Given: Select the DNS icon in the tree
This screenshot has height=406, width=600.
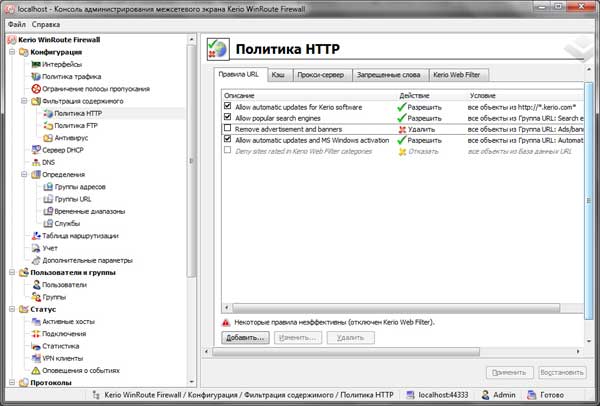Looking at the screenshot, I should [36, 162].
